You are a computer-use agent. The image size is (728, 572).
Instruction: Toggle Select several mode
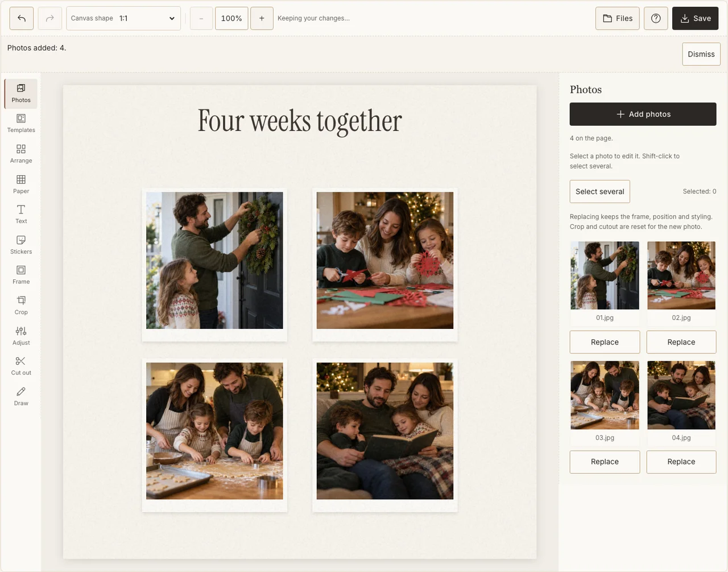(600, 191)
